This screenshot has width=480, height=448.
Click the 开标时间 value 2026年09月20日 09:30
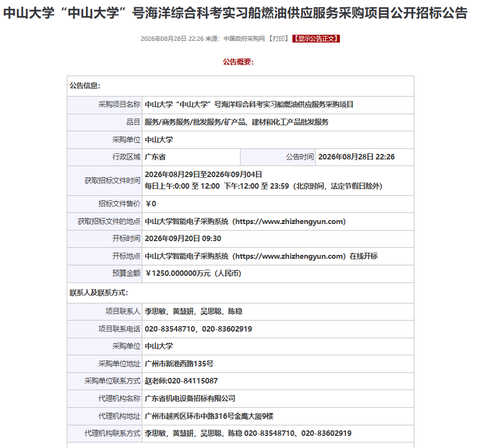(183, 238)
